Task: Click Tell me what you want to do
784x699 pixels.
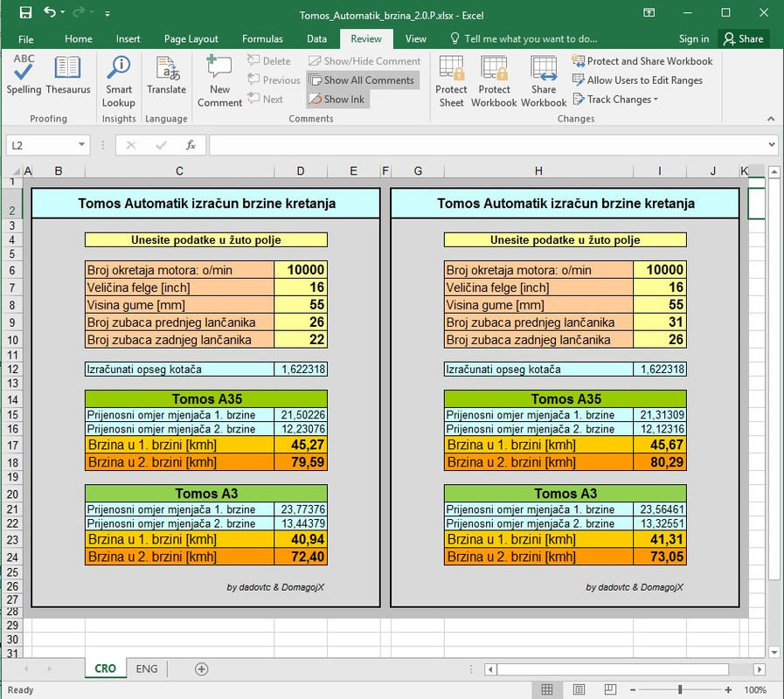Action: point(524,39)
